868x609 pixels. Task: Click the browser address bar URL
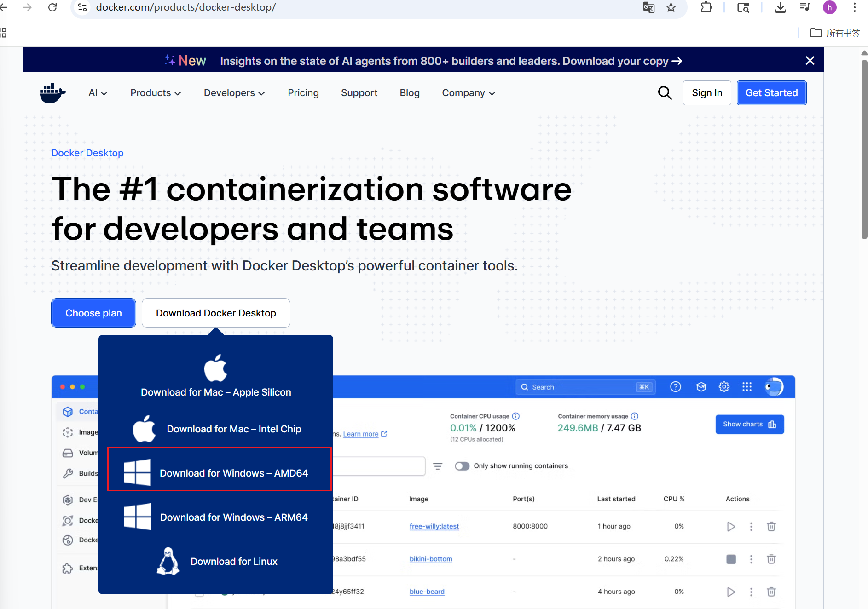pyautogui.click(x=186, y=7)
